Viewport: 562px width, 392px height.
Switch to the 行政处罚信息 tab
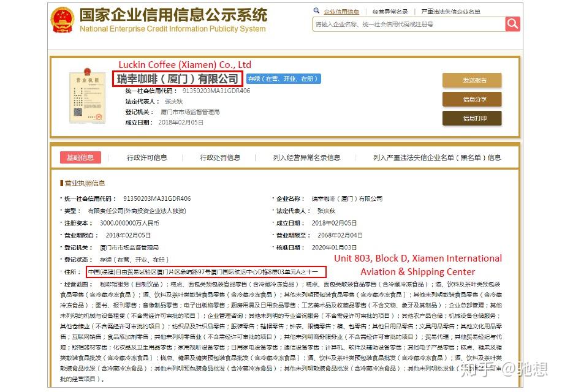click(220, 157)
